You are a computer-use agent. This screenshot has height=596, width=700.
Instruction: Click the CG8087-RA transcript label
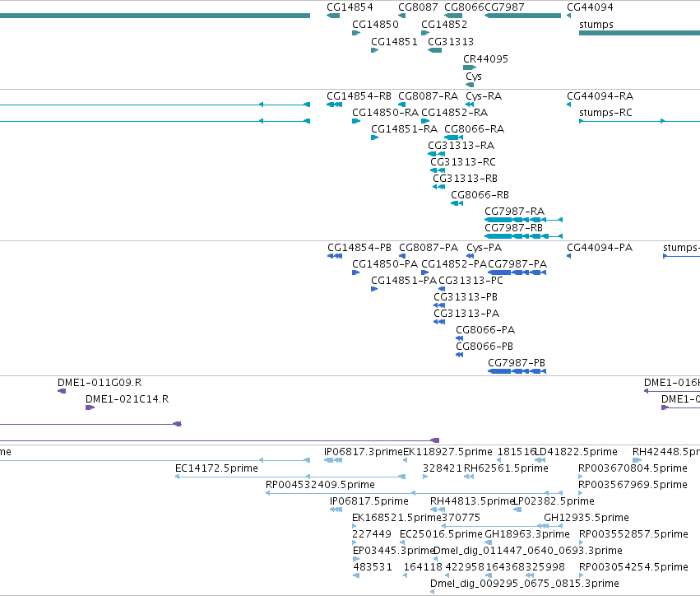coord(428,96)
